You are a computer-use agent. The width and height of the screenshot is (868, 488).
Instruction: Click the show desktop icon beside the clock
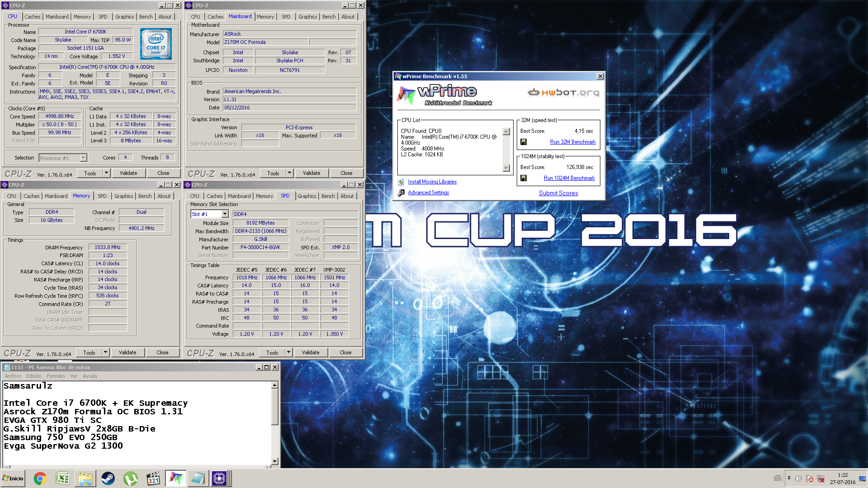[x=863, y=479]
